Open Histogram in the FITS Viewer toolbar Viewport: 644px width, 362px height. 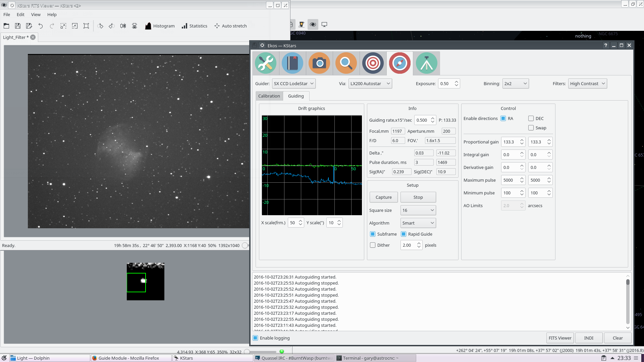(x=160, y=26)
